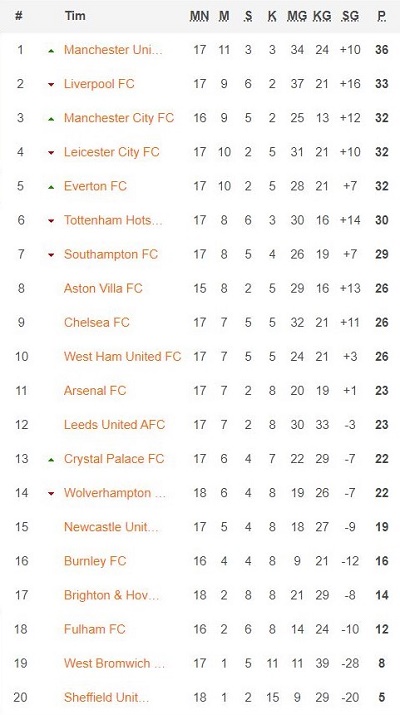Open the Aston Villa FC team link
The width and height of the screenshot is (400, 715).
[x=103, y=288]
